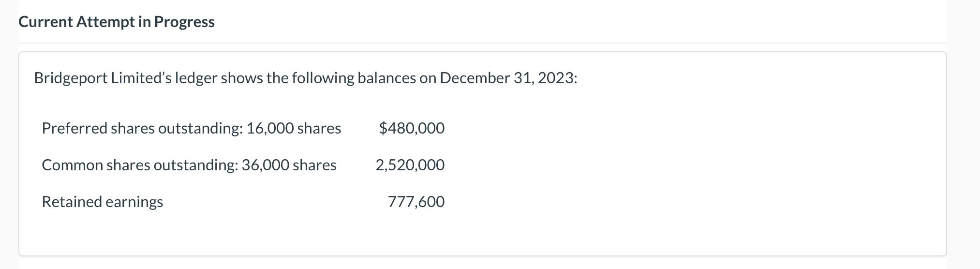The image size is (980, 269).
Task: Click the word Progress in the heading
Action: click(x=185, y=22)
